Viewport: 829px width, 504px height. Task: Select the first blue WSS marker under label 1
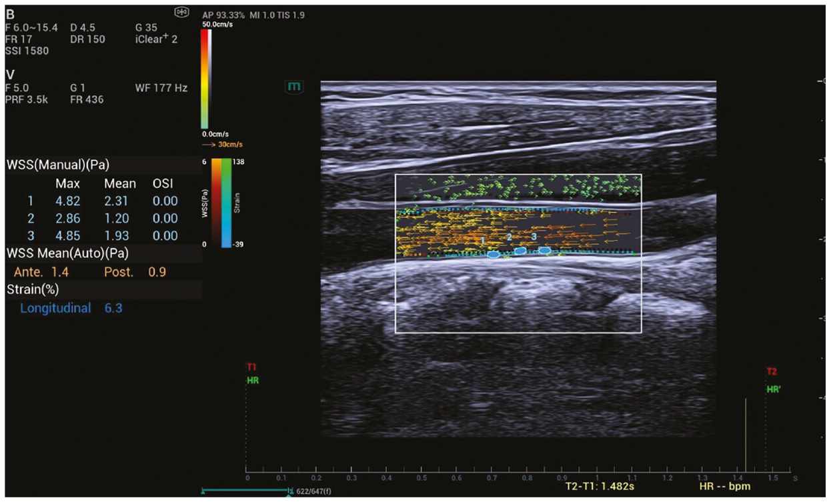tap(493, 255)
